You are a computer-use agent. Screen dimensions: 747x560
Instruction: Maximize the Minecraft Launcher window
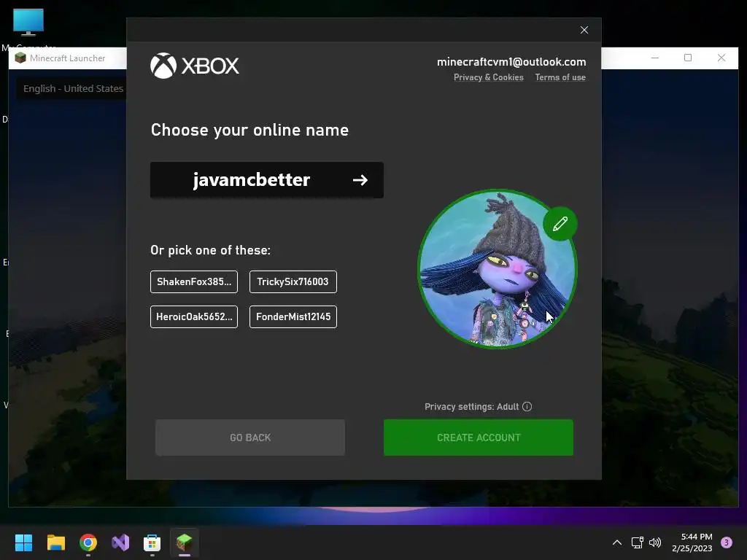pos(688,58)
